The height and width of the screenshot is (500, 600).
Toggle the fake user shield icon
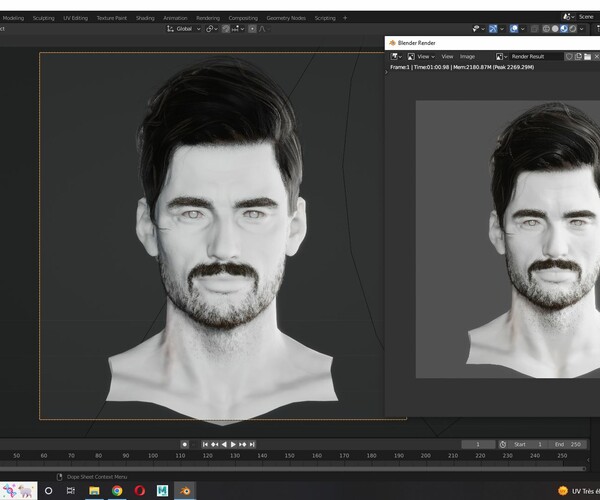click(569, 57)
